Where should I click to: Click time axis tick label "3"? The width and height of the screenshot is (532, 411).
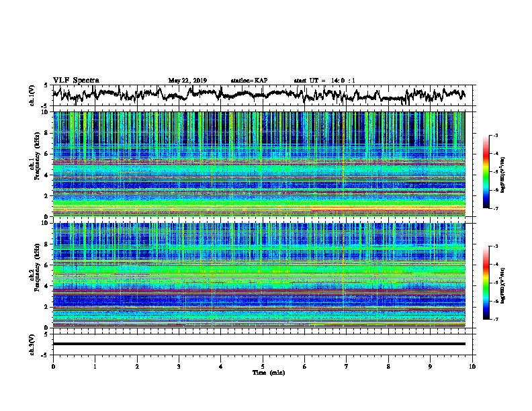click(179, 367)
